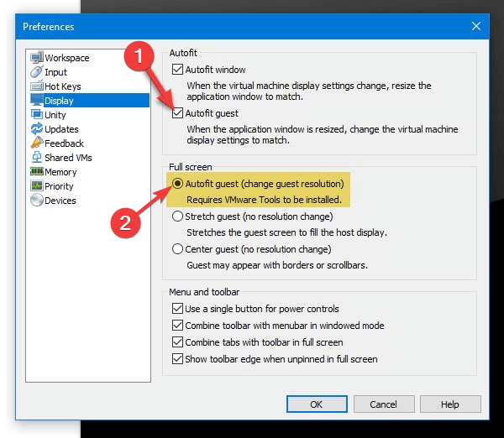Click 'Stretches the guest screen to fill' description

286,232
